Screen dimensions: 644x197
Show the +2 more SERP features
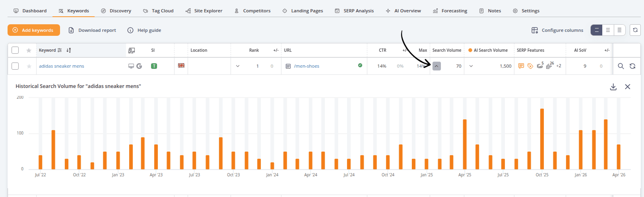click(x=559, y=66)
